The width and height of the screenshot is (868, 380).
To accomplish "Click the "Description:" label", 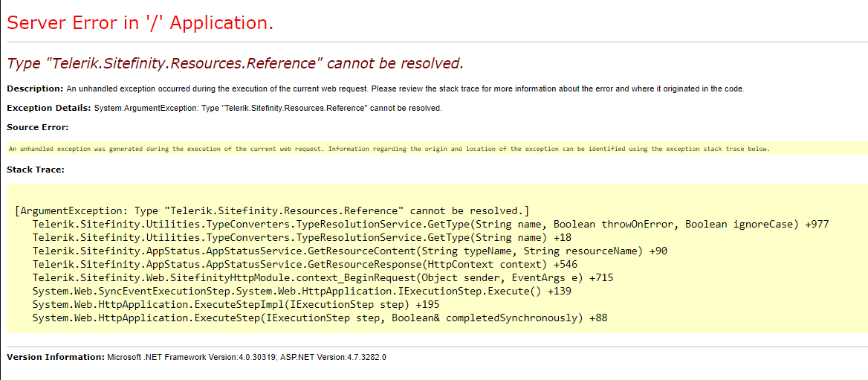I will [36, 88].
